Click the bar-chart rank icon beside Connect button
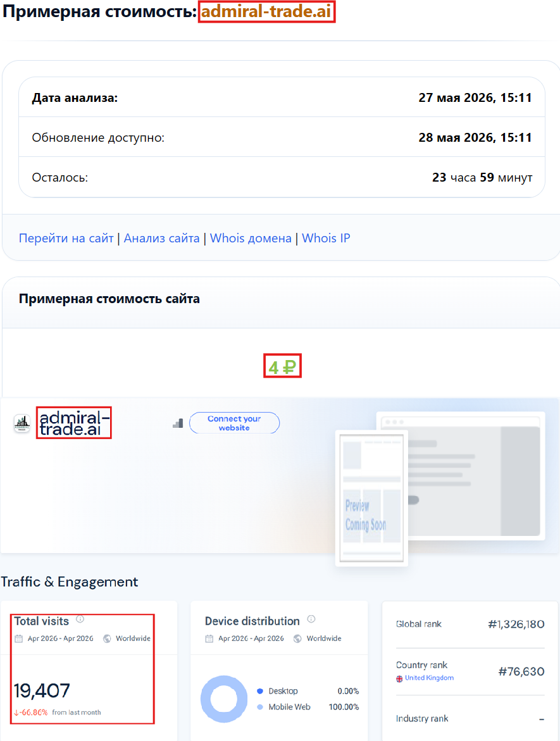Screen dimensions: 560x741 pos(178,423)
